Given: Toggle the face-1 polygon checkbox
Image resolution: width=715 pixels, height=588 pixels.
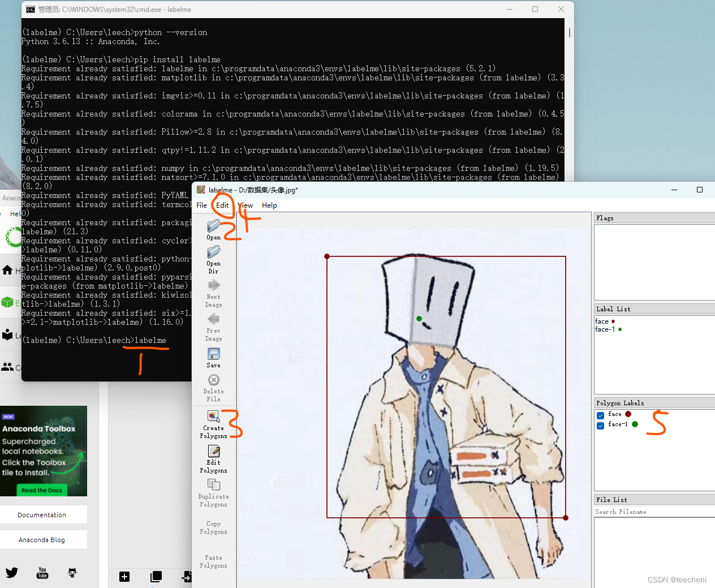Looking at the screenshot, I should (x=600, y=426).
